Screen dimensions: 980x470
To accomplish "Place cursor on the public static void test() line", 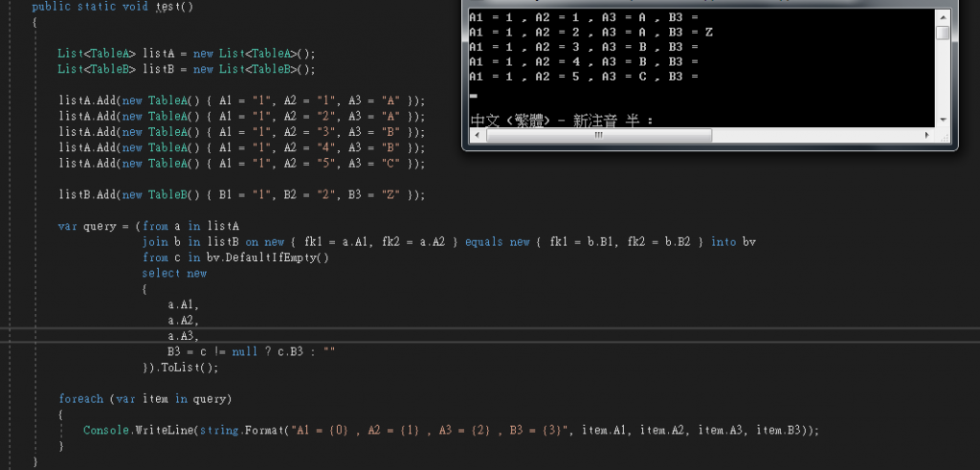I will (x=113, y=7).
